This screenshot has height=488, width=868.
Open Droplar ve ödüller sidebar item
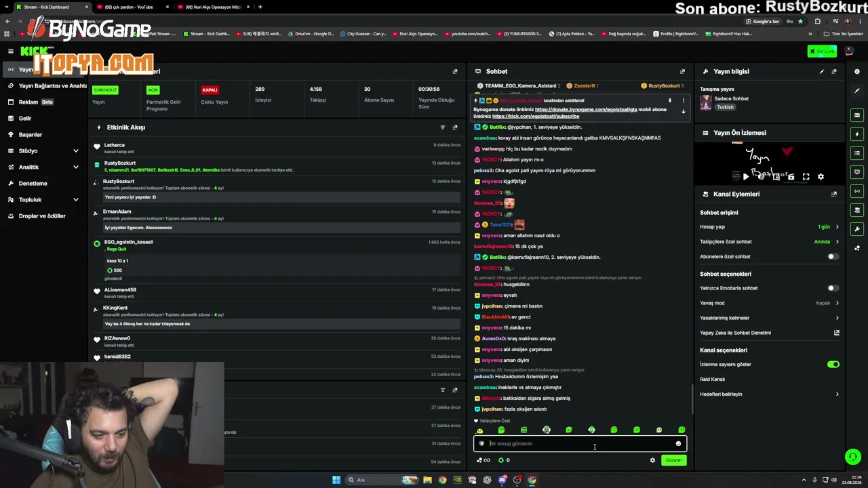(45, 216)
